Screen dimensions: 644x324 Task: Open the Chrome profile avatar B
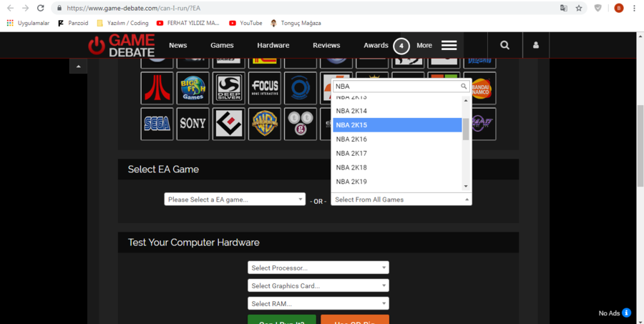[618, 8]
